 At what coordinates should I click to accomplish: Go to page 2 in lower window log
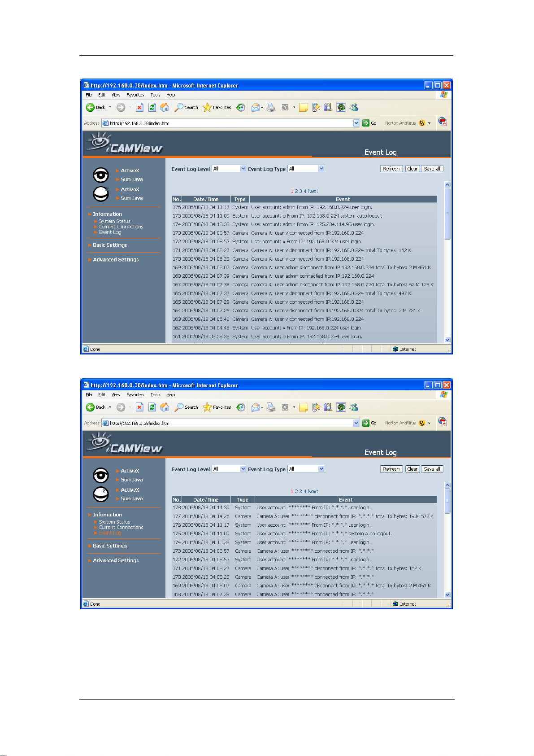(x=296, y=491)
